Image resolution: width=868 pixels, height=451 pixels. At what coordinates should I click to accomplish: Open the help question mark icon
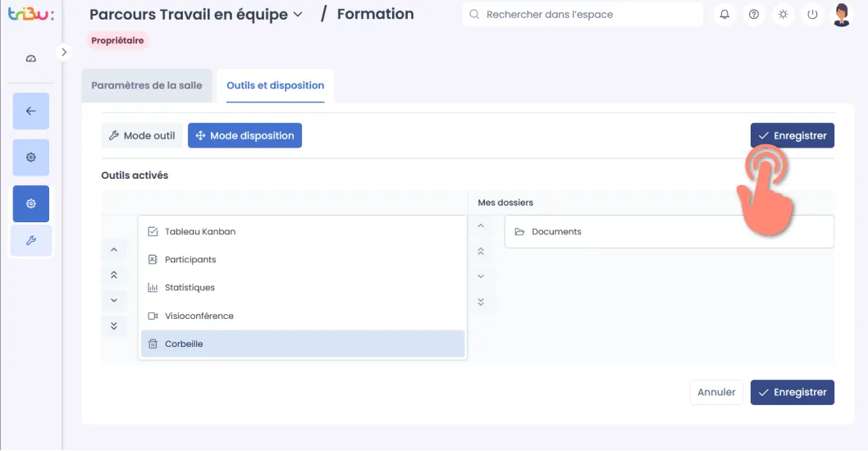[754, 15]
